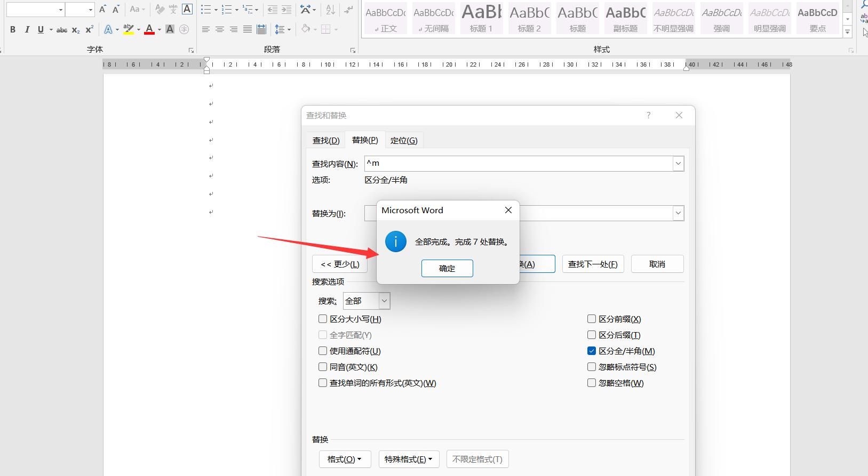Pick the yellow text highlight color
Viewport: 868px width, 476px height.
[128, 29]
